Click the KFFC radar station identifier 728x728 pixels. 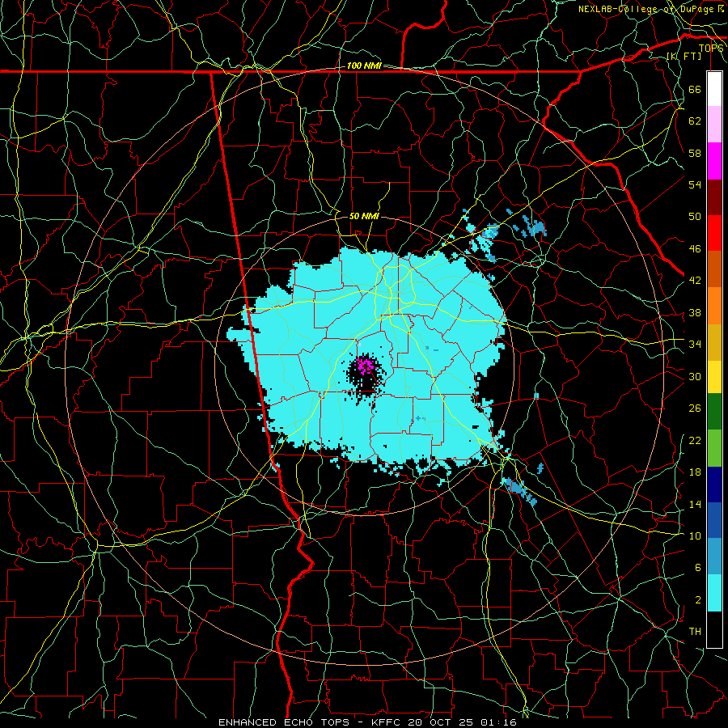click(387, 722)
